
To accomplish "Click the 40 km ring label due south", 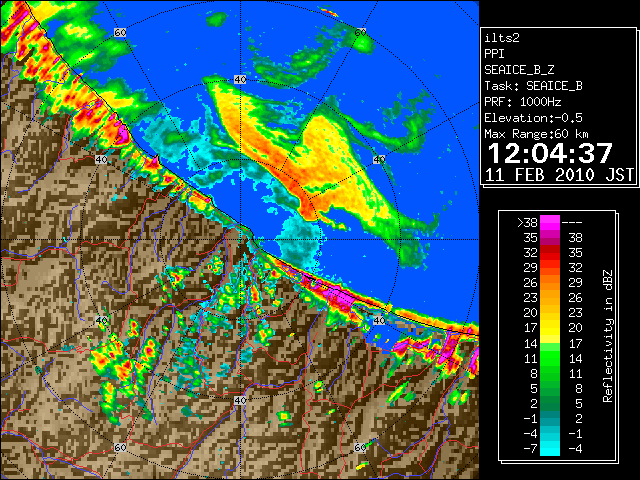I will [x=240, y=400].
